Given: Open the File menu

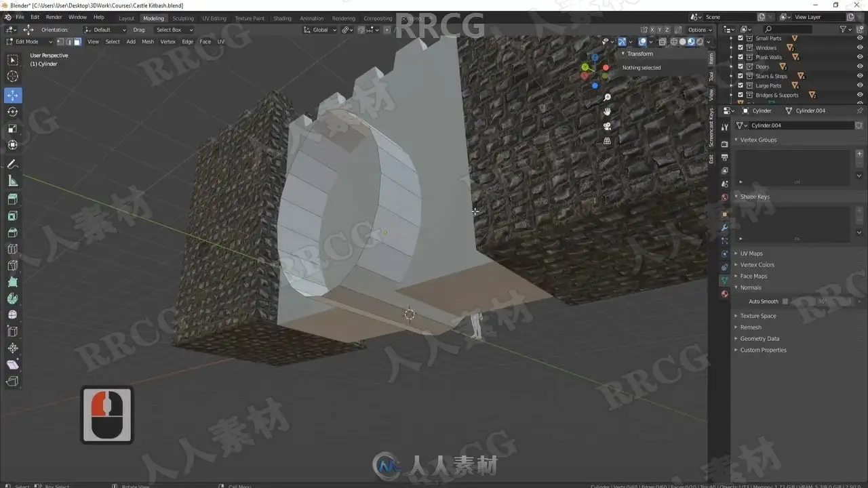Looking at the screenshot, I should click(x=20, y=17).
